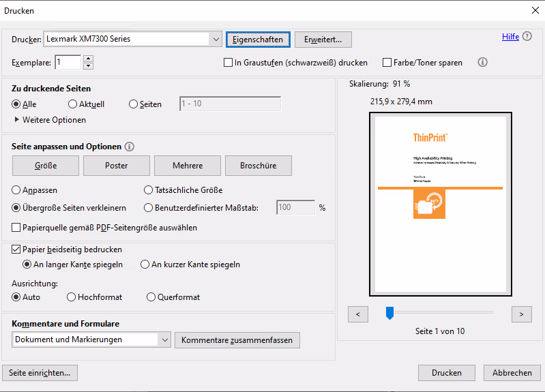The height and width of the screenshot is (392, 545).
Task: Open the Dokument und Markierungen dropdown
Action: [91, 340]
